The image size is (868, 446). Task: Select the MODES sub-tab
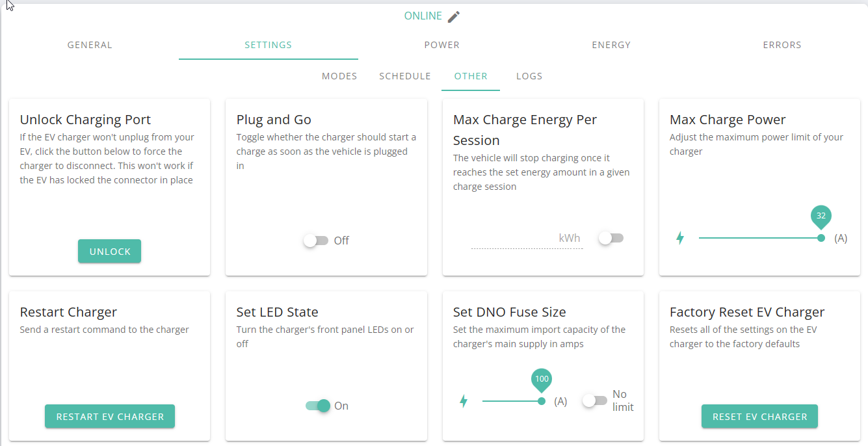tap(339, 76)
